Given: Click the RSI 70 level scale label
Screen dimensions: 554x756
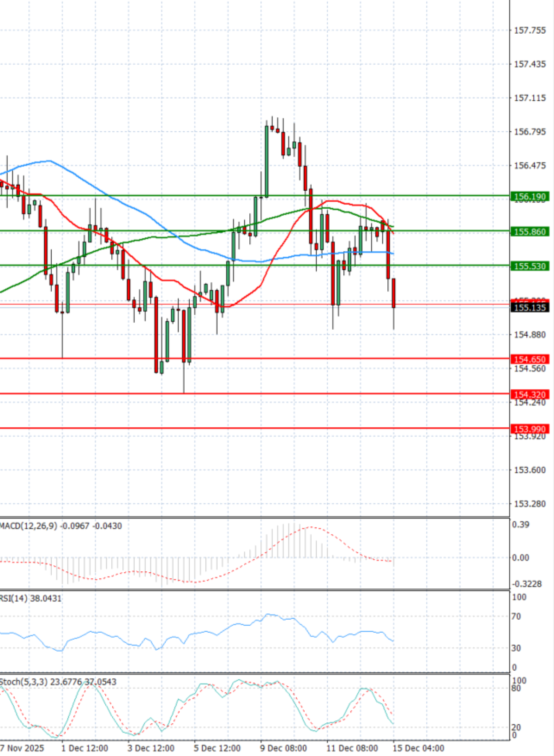Looking at the screenshot, I should click(x=516, y=617).
